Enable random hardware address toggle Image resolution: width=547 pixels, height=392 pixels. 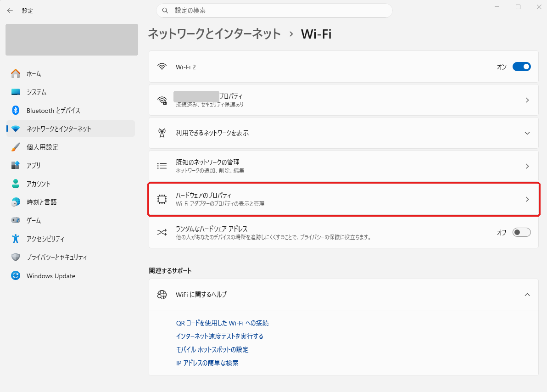coord(522,232)
